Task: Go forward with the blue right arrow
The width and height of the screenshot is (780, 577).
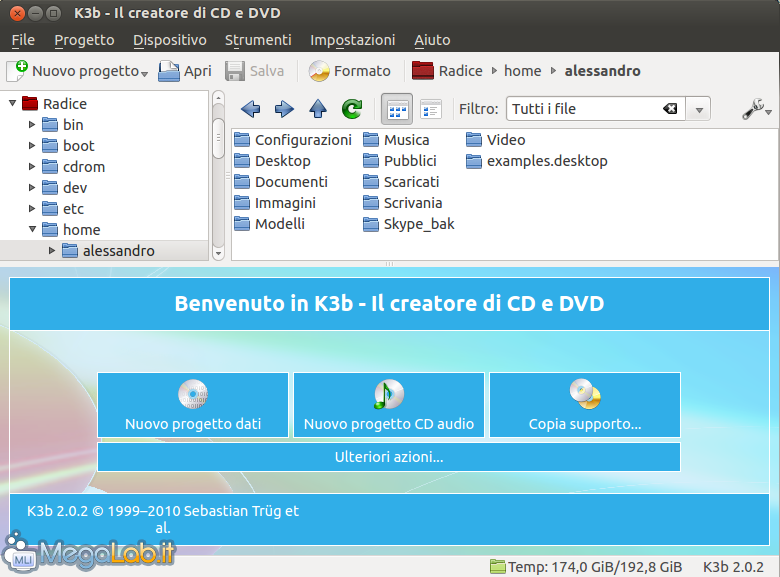Action: click(284, 109)
